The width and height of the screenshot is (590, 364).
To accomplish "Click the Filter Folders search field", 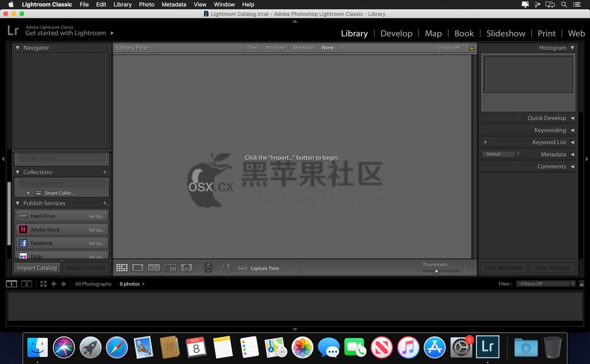I will pos(62,158).
